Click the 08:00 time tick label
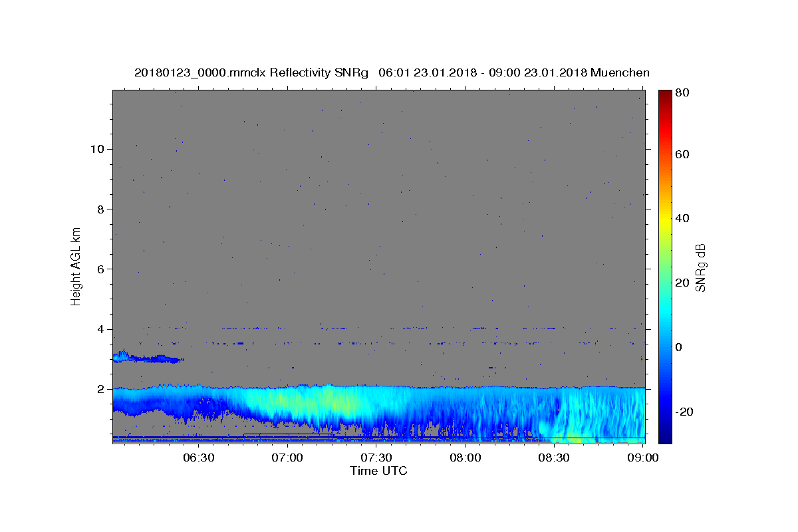798x532 pixels. [465, 458]
